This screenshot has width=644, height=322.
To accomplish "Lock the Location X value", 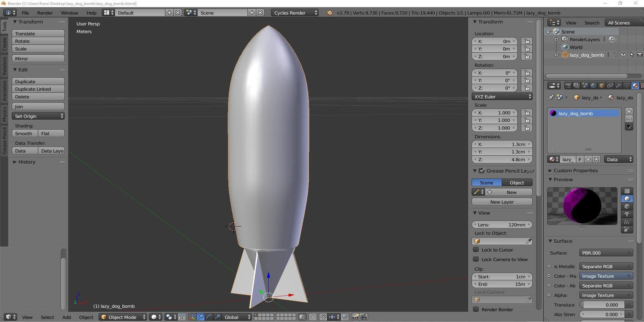I will pyautogui.click(x=527, y=41).
